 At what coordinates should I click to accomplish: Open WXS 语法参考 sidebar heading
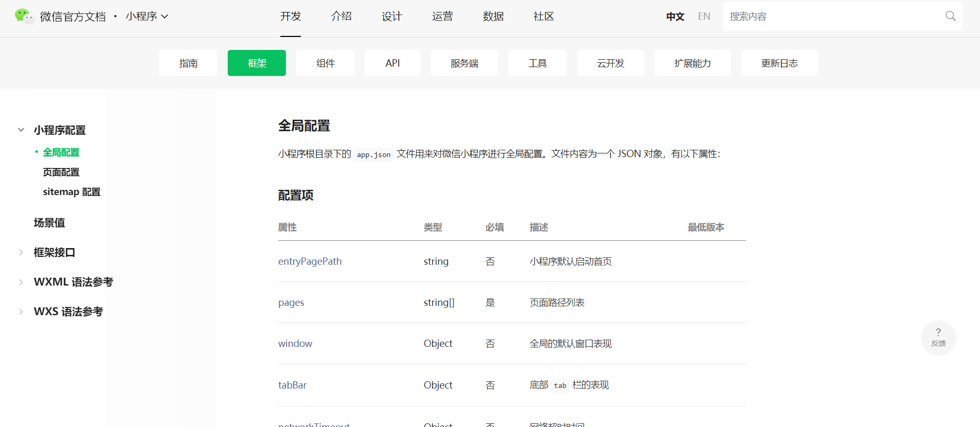69,312
